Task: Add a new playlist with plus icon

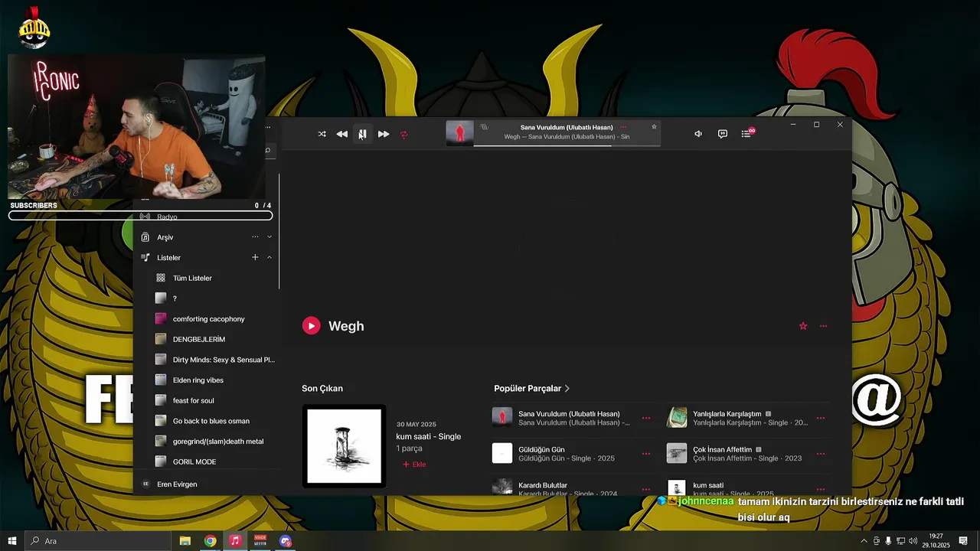Action: pos(255,257)
